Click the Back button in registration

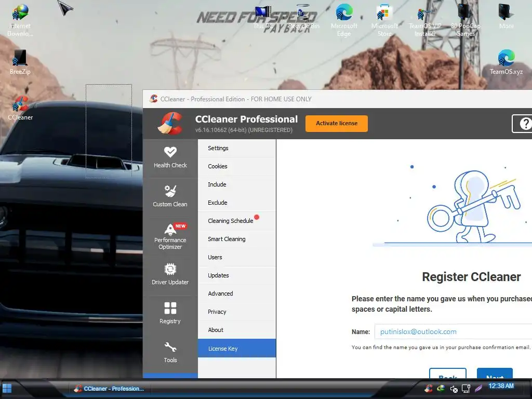coord(448,373)
